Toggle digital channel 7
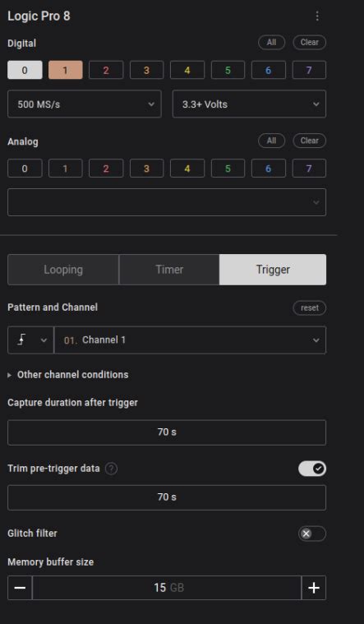Screen dimensions: 364x624 309,70
